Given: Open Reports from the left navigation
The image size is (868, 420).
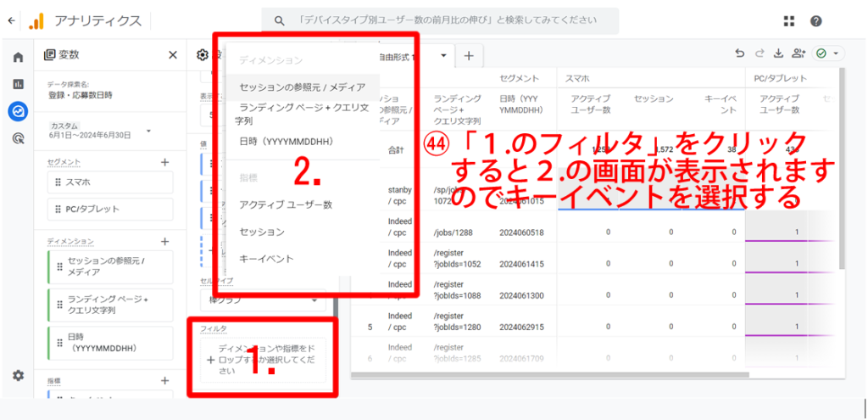Looking at the screenshot, I should click(x=19, y=84).
